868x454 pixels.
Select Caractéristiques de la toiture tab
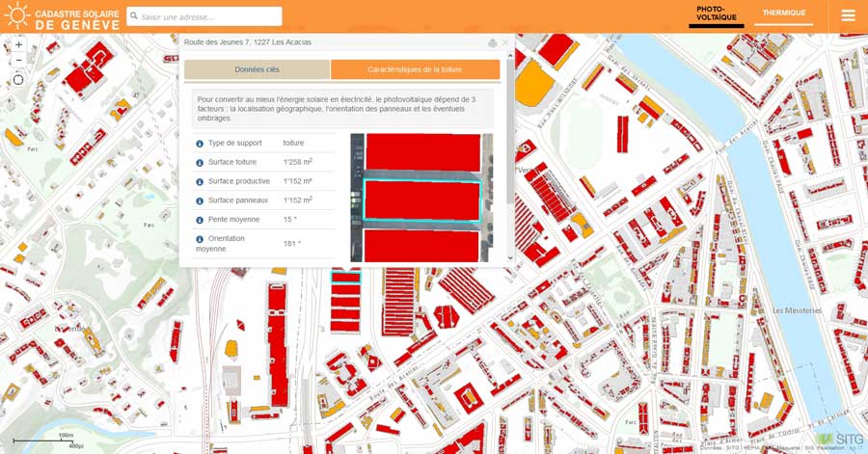pyautogui.click(x=415, y=69)
